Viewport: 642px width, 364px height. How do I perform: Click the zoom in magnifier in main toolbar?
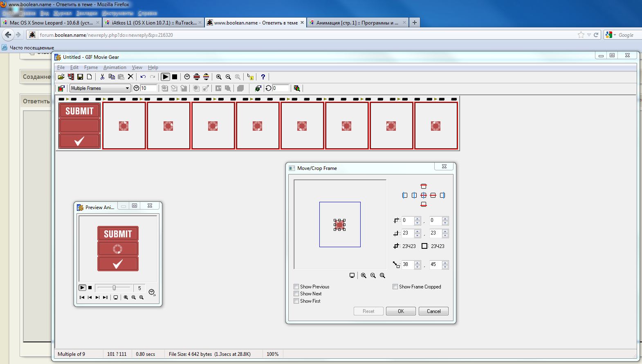click(x=219, y=77)
